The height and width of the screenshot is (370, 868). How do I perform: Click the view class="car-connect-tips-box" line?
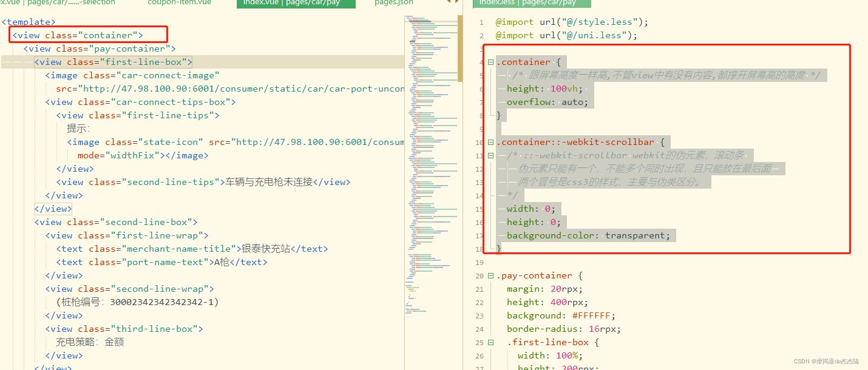tap(141, 102)
